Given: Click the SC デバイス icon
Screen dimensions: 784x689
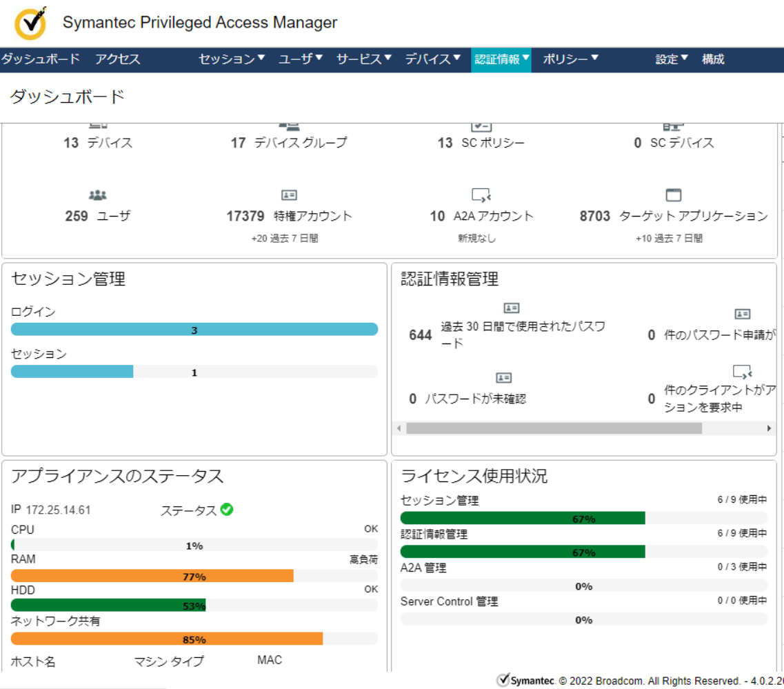Looking at the screenshot, I should click(x=672, y=125).
